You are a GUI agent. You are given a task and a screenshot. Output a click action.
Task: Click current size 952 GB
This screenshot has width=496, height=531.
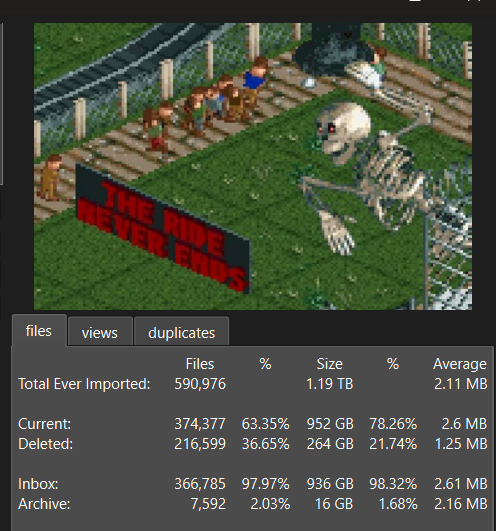pyautogui.click(x=330, y=424)
